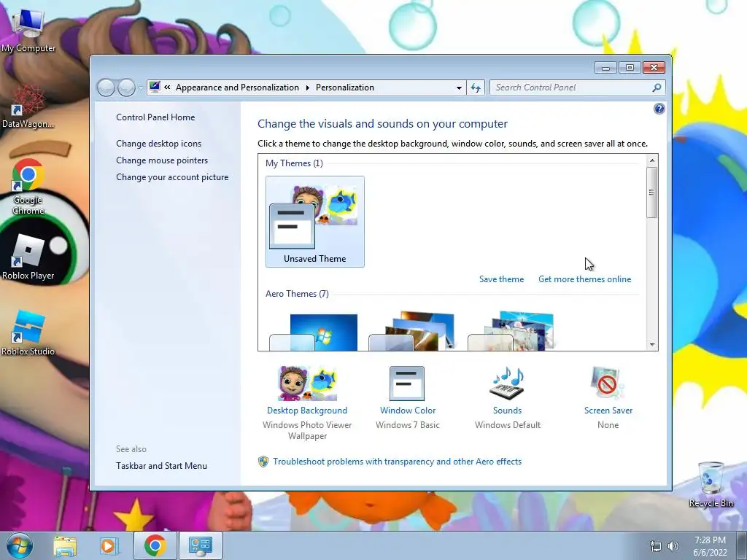Open the volume speaker tray icon

tap(673, 546)
